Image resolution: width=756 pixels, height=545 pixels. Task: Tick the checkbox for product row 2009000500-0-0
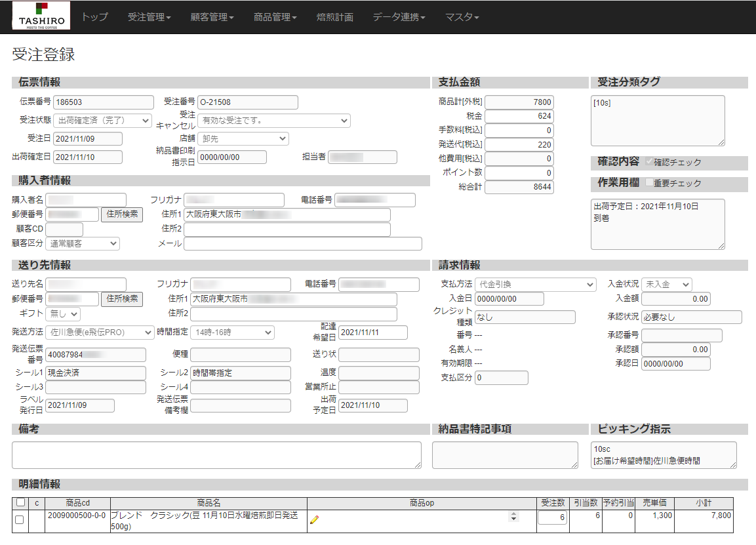tap(20, 519)
